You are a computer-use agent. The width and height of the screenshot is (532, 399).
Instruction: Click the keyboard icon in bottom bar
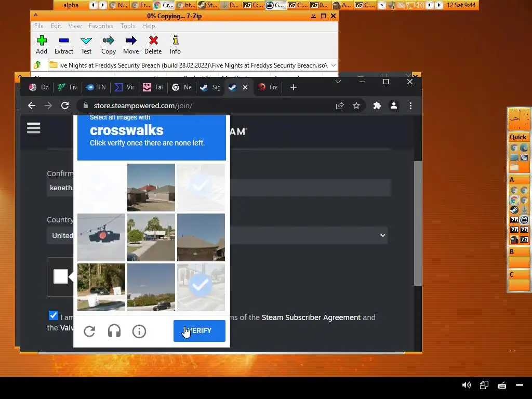[x=502, y=385]
